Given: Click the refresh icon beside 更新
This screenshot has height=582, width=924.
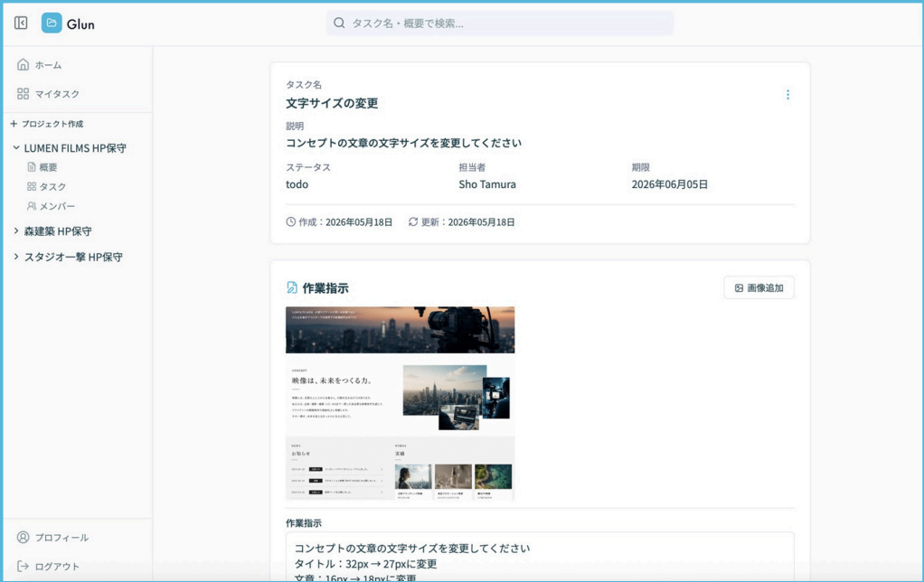Looking at the screenshot, I should pyautogui.click(x=413, y=221).
